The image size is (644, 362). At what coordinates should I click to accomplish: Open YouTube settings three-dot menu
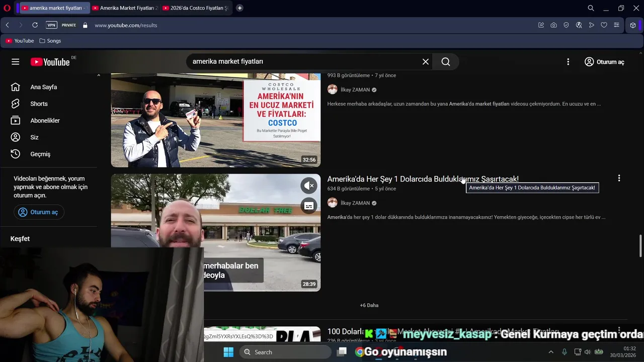568,62
